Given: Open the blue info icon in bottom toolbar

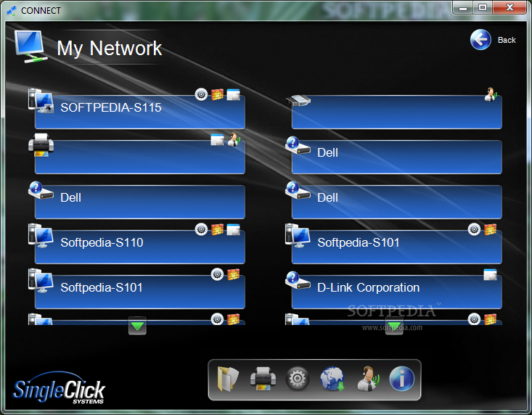Looking at the screenshot, I should [401, 379].
